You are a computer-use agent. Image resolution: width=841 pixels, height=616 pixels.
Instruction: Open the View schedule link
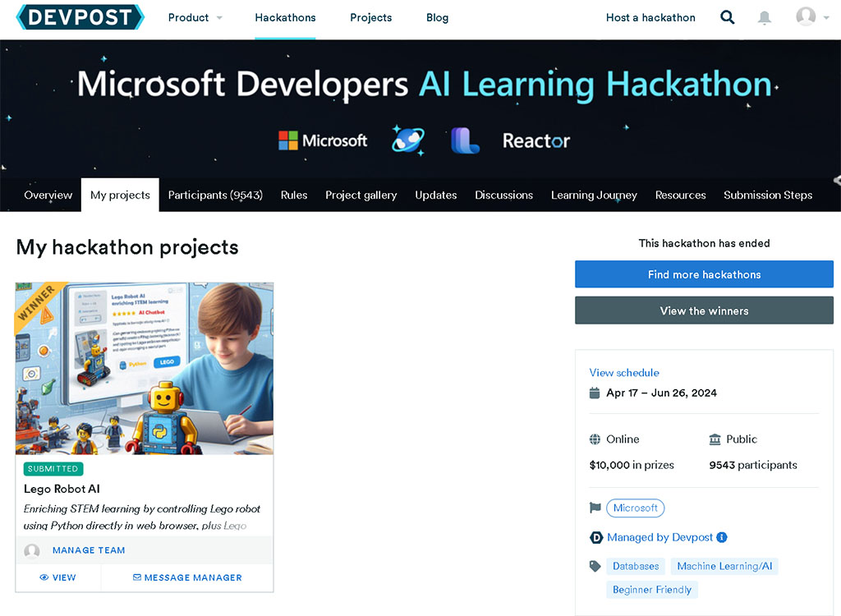pos(624,372)
